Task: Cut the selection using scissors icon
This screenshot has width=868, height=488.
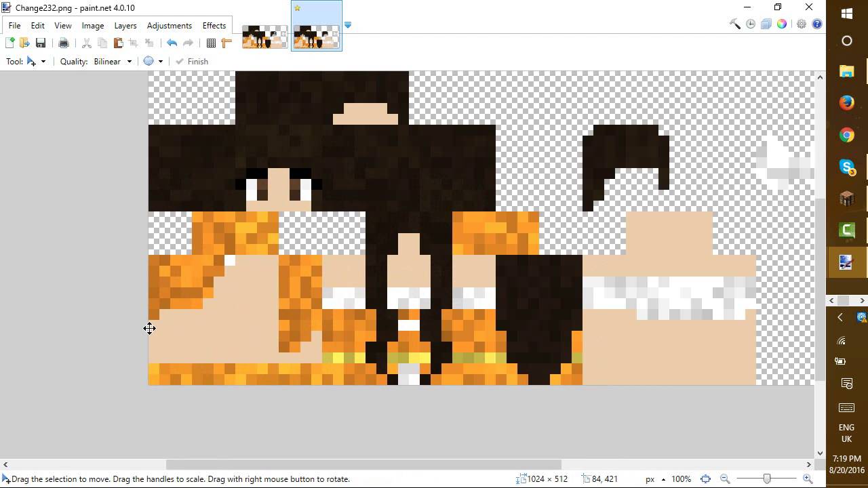Action: (x=86, y=43)
